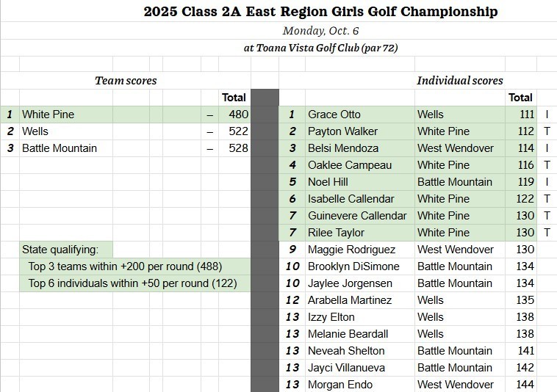This screenshot has height=392, width=557.
Task: Select the "Monday, Oct. 6" date cell
Action: 320,30
